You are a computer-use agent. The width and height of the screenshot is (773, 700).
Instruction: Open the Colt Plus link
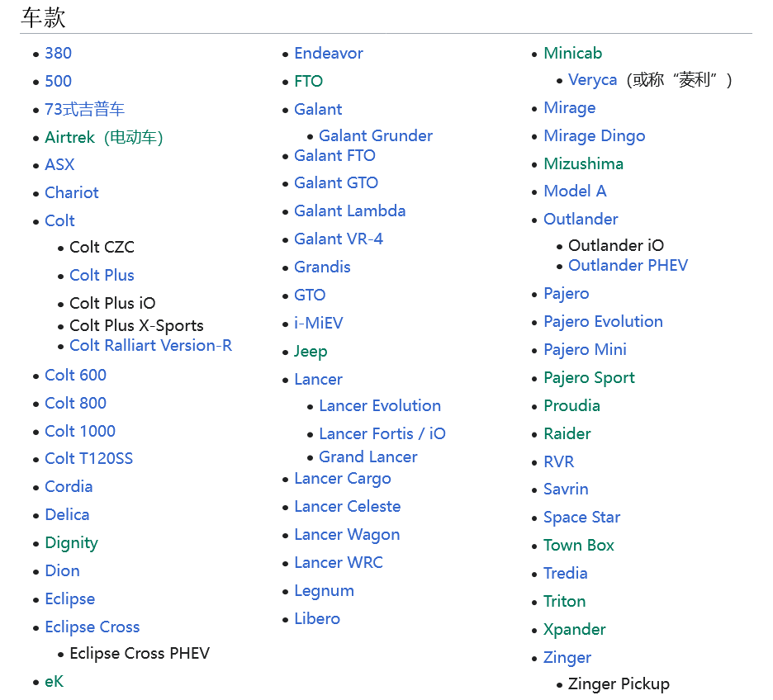coord(102,276)
